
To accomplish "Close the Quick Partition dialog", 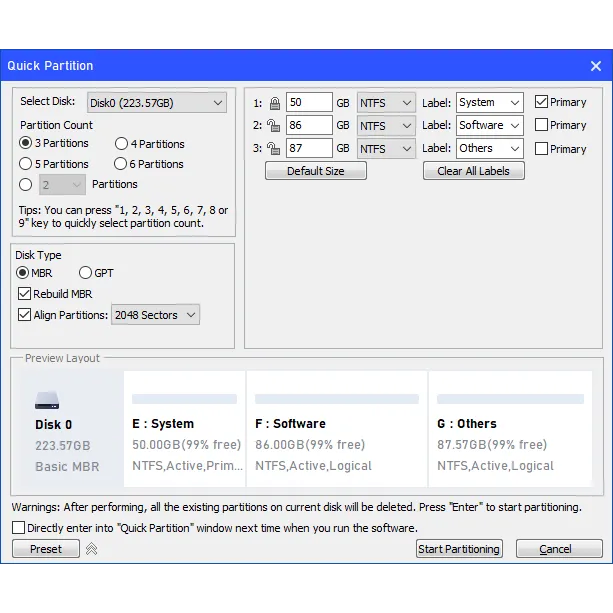I will 596,66.
